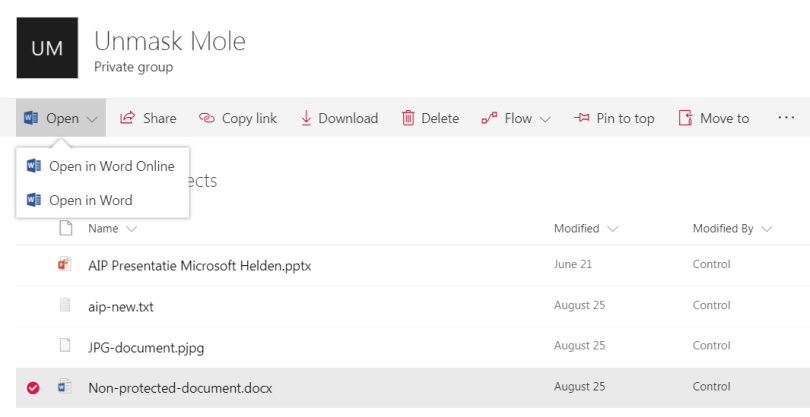The image size is (810, 417).
Task: Click the Copy link chain icon
Action: coord(207,118)
